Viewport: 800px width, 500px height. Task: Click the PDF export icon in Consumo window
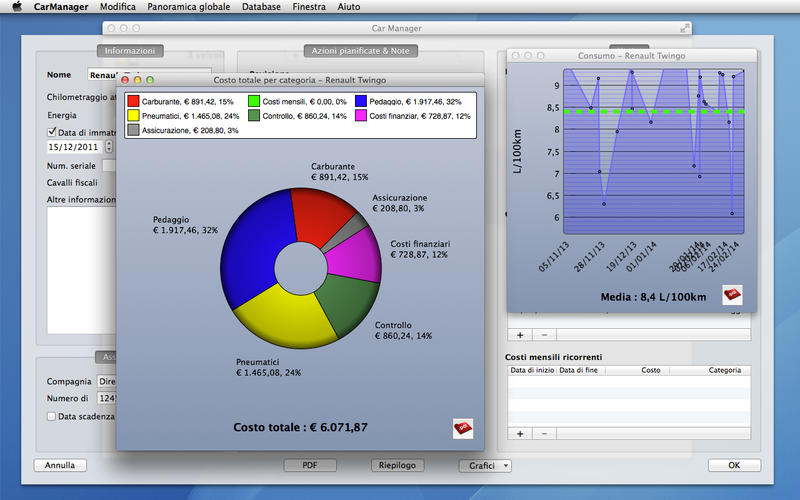(x=732, y=294)
